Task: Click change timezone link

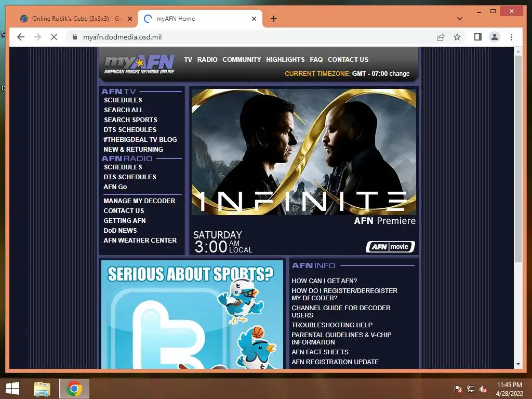Action: point(400,74)
